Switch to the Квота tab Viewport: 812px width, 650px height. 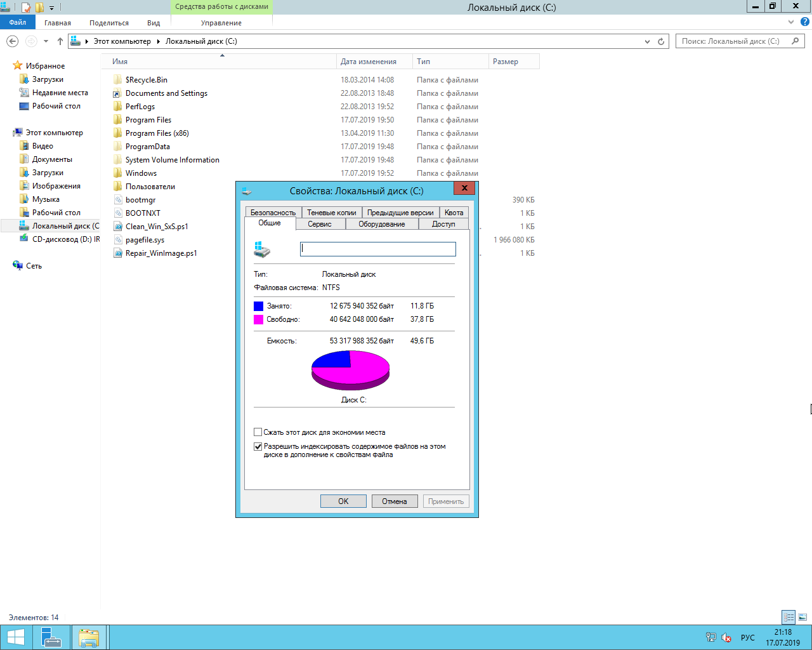pos(454,213)
